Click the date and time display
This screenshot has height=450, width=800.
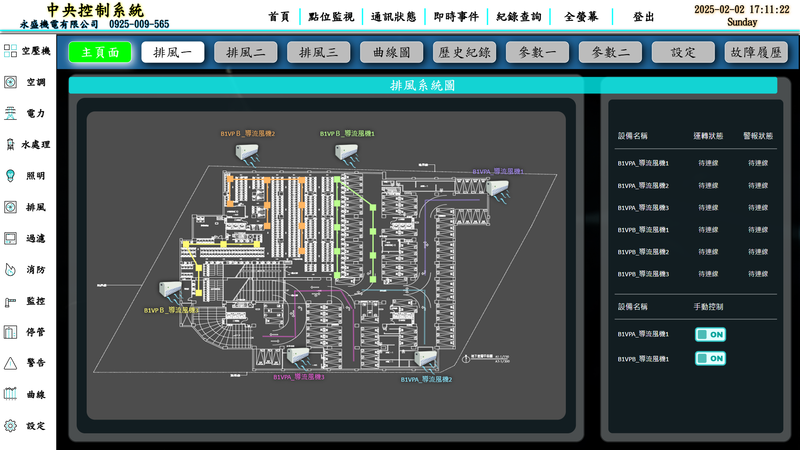tap(742, 15)
